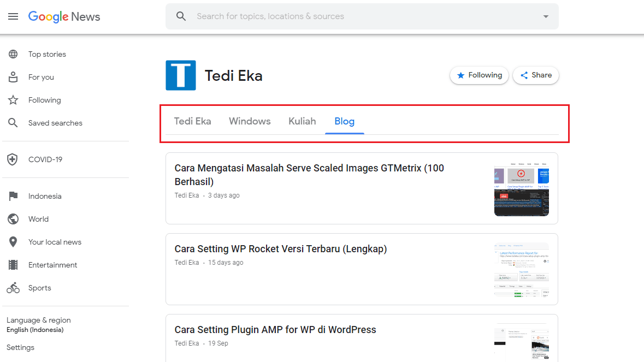The image size is (644, 362).
Task: Open COVID-19 shield section
Action: [13, 159]
